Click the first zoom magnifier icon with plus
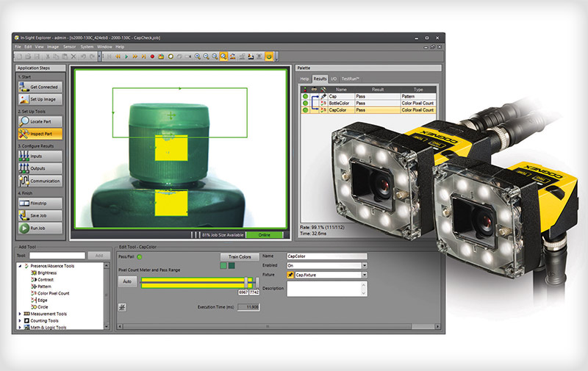Viewport: 588px width, 371px height. (197, 57)
